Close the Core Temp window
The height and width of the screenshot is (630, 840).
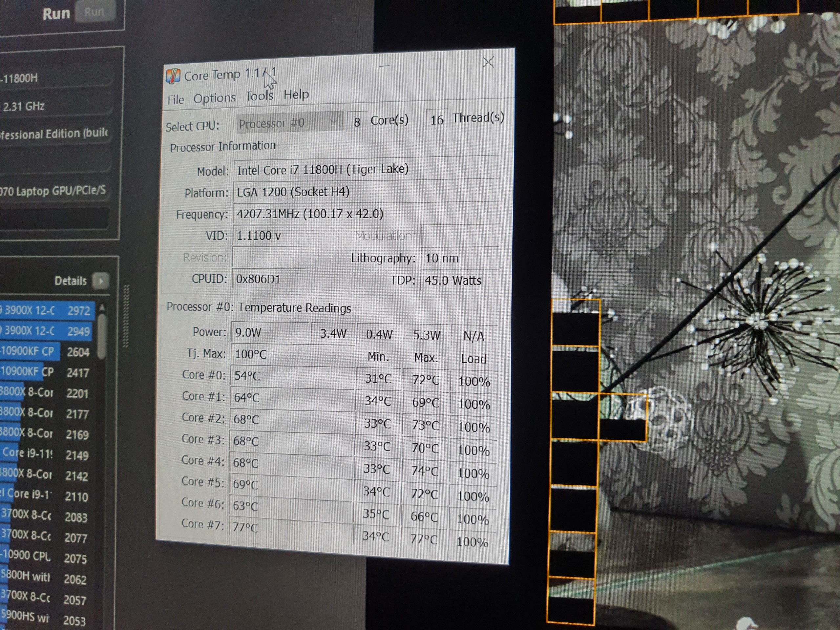click(488, 62)
